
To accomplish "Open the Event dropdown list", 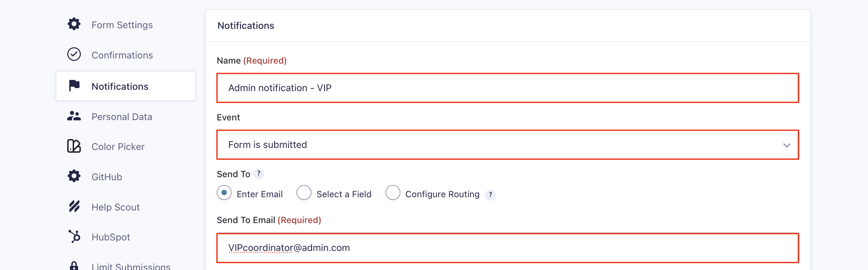I will (x=508, y=145).
